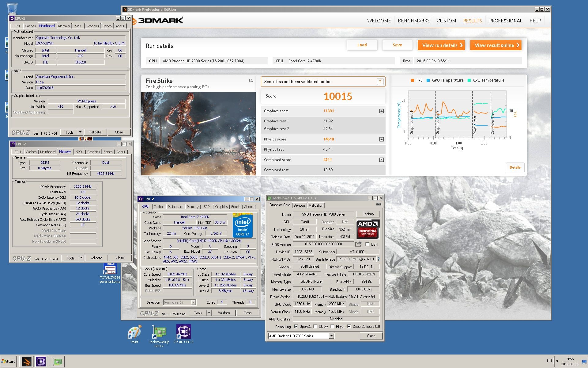
Task: Click the orange FPS legend swatch
Action: pos(412,80)
